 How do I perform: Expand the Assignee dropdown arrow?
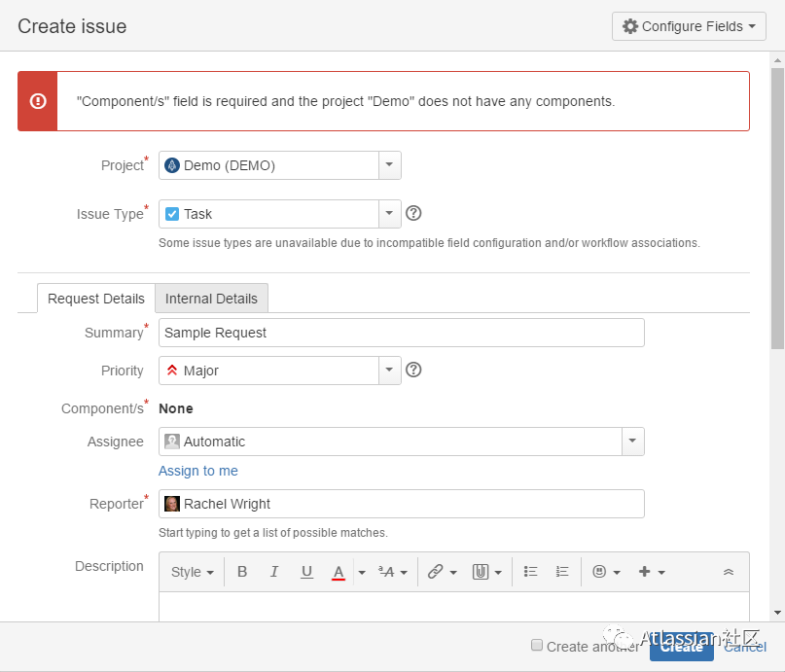pos(632,442)
